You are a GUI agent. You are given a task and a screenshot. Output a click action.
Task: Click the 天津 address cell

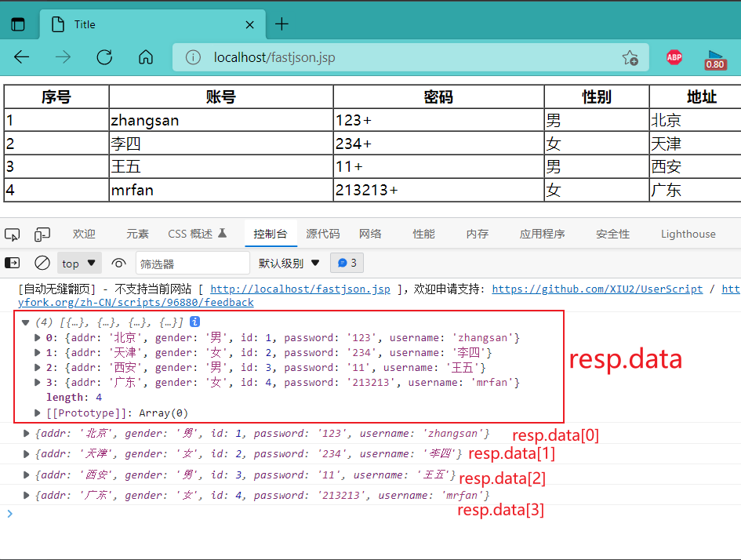click(696, 144)
